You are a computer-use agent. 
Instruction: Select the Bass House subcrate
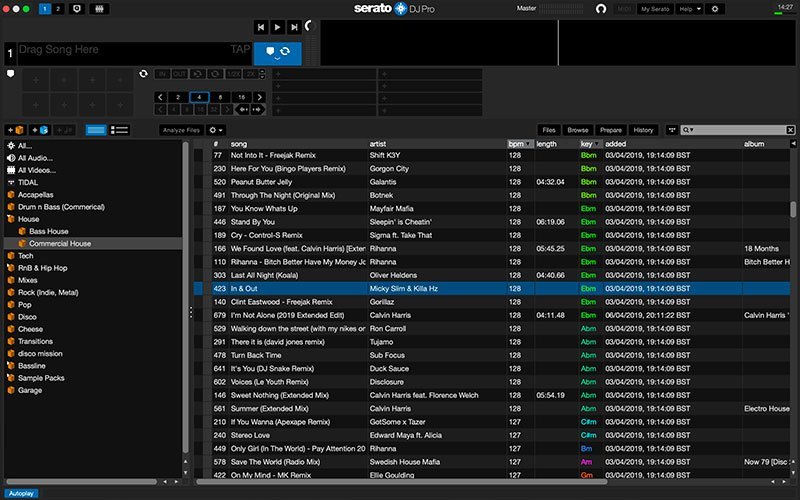[50, 231]
